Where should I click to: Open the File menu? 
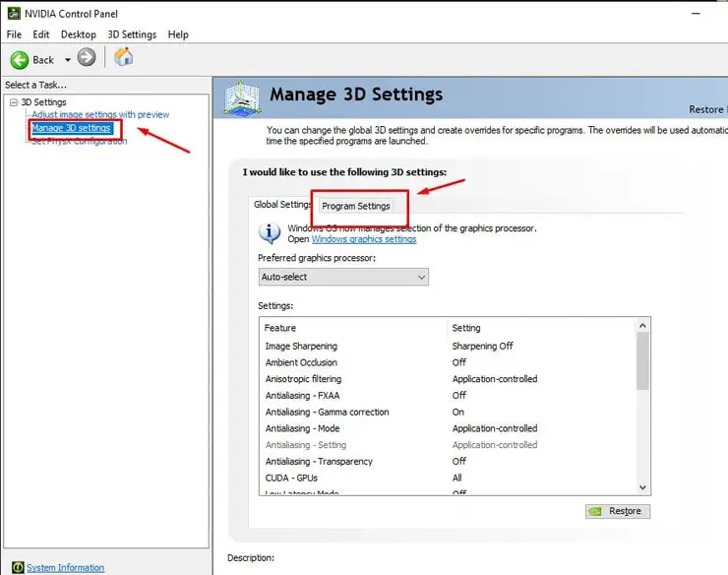[14, 34]
